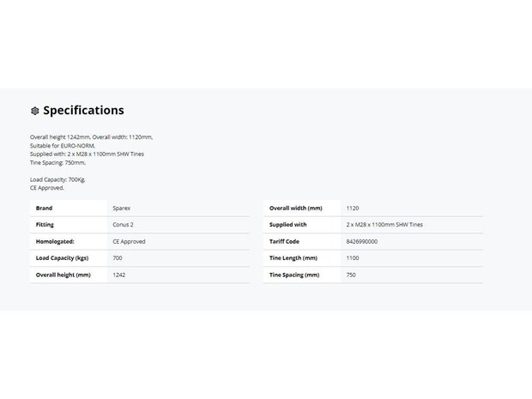Click the Tine Length (mm) label
532x399 pixels.
pyautogui.click(x=293, y=258)
